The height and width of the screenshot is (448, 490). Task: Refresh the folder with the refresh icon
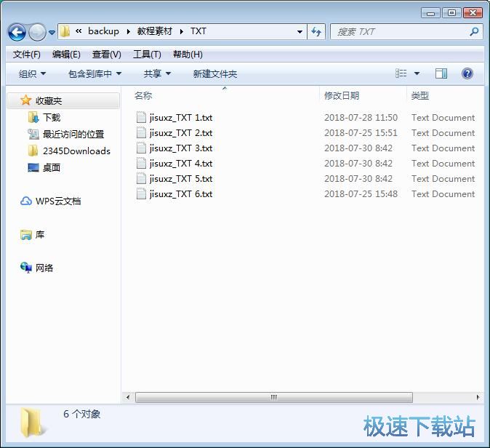[x=316, y=32]
